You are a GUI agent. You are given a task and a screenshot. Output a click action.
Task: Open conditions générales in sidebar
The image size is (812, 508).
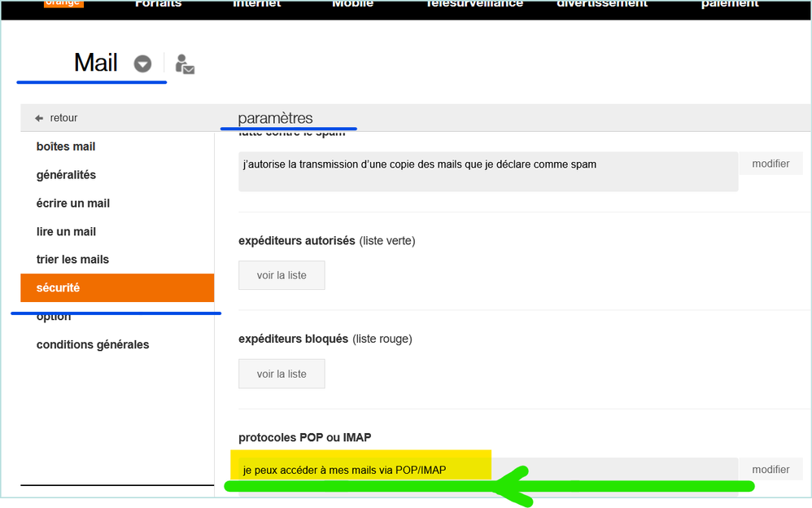click(93, 344)
